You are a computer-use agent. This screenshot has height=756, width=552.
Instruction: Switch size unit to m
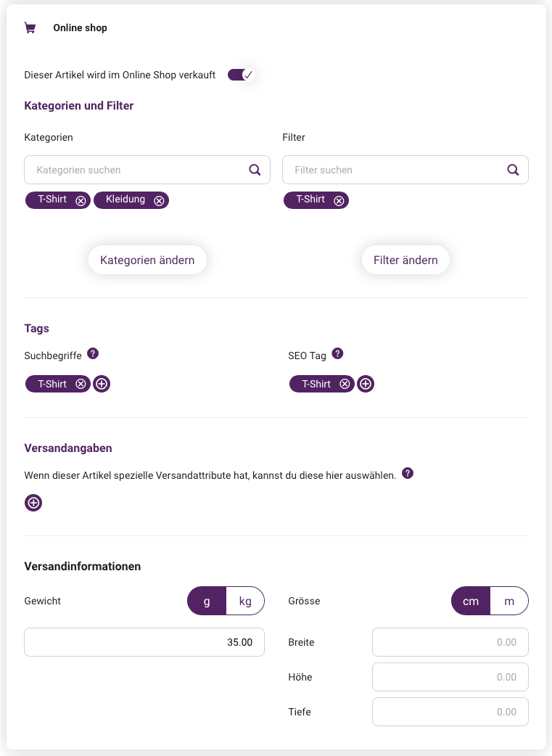coord(509,601)
